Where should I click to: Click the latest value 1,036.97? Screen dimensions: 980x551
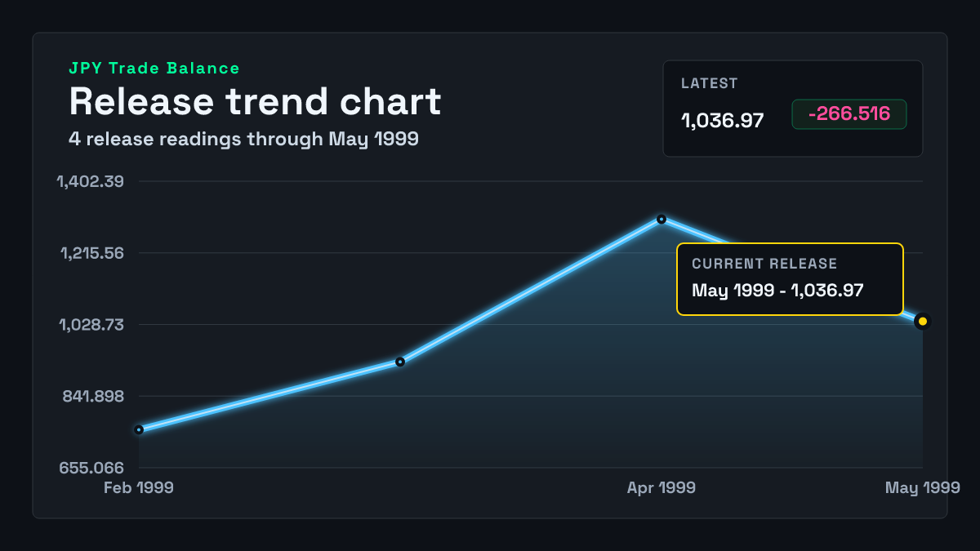[723, 121]
